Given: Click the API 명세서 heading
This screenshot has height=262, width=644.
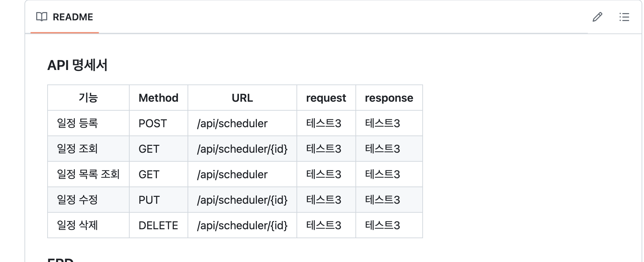Looking at the screenshot, I should tap(77, 65).
